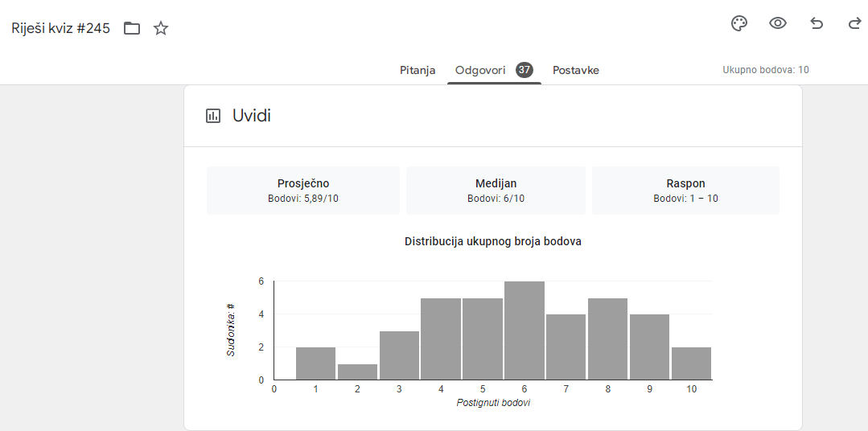Click the tallest bar at score 6
Image resolution: width=868 pixels, height=431 pixels.
click(x=525, y=330)
